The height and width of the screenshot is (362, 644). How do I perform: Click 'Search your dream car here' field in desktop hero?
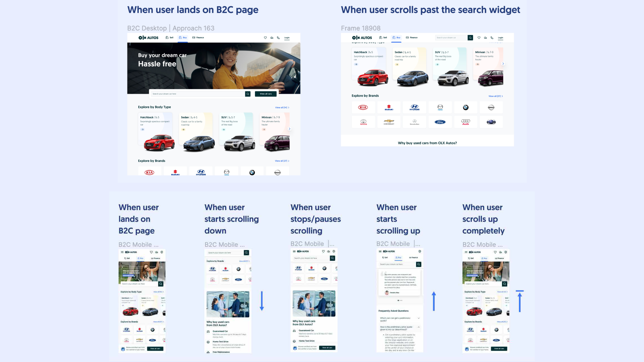198,94
